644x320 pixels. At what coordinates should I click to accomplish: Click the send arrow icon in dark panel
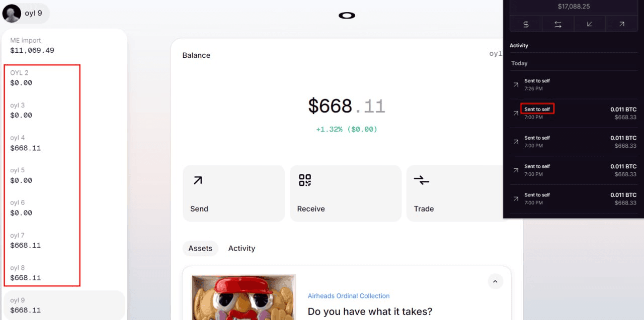(x=622, y=24)
